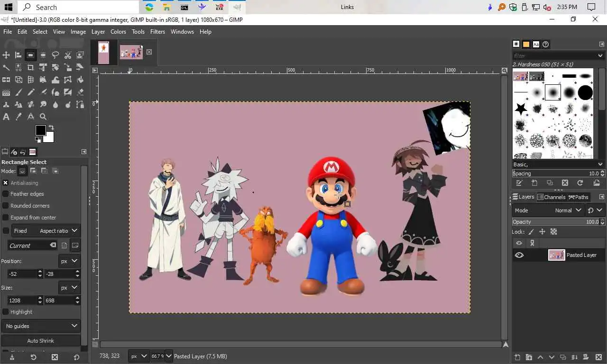
Task: Swap foreground and background colors
Action: [x=51, y=128]
